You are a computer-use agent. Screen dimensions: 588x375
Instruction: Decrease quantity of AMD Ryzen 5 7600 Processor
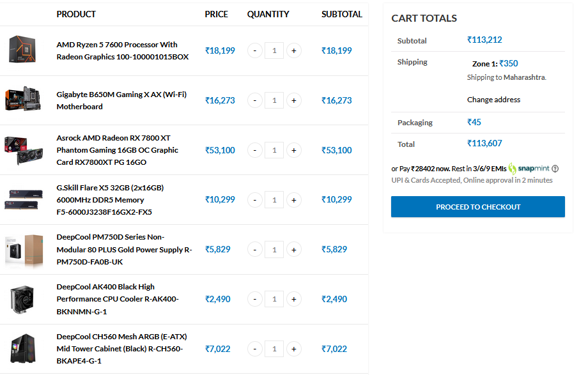click(x=254, y=50)
